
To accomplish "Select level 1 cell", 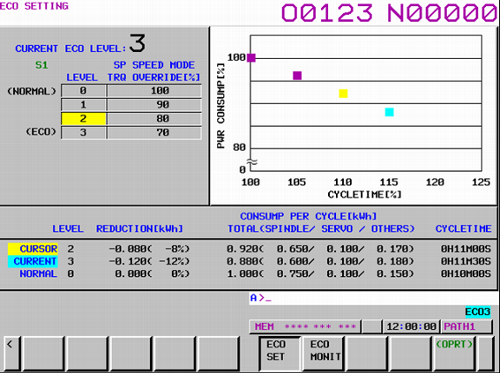I will point(83,105).
